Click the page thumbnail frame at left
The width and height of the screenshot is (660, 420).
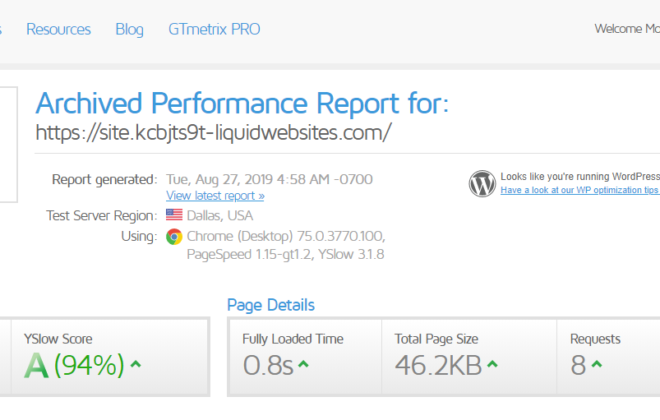(8, 144)
